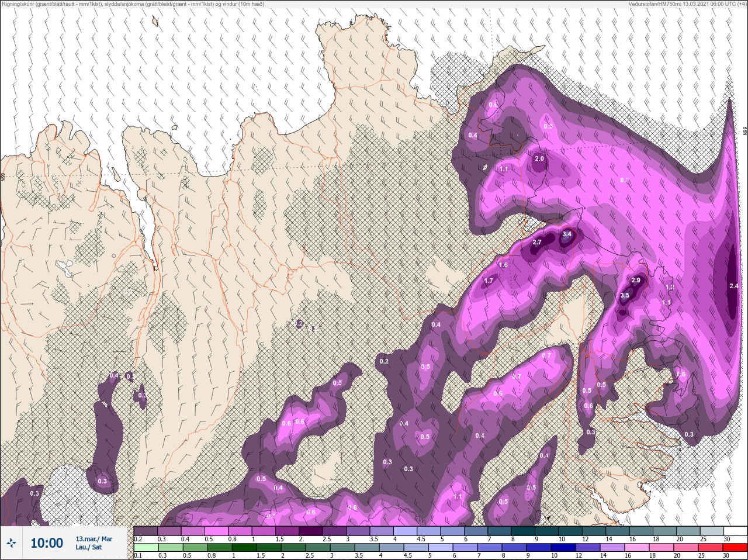The image size is (748, 560).
Task: Click the 2.9 precipitation value on the map
Action: tap(636, 281)
